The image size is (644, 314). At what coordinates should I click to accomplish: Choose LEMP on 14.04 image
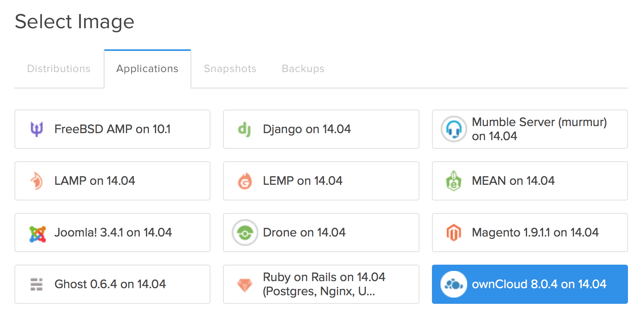(321, 181)
